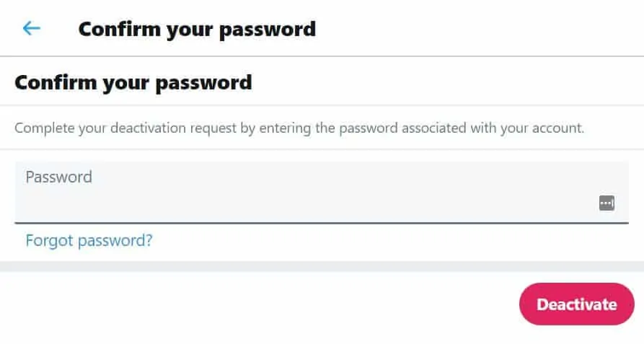Click the divider line below the header
This screenshot has width=644, height=344.
322,56
